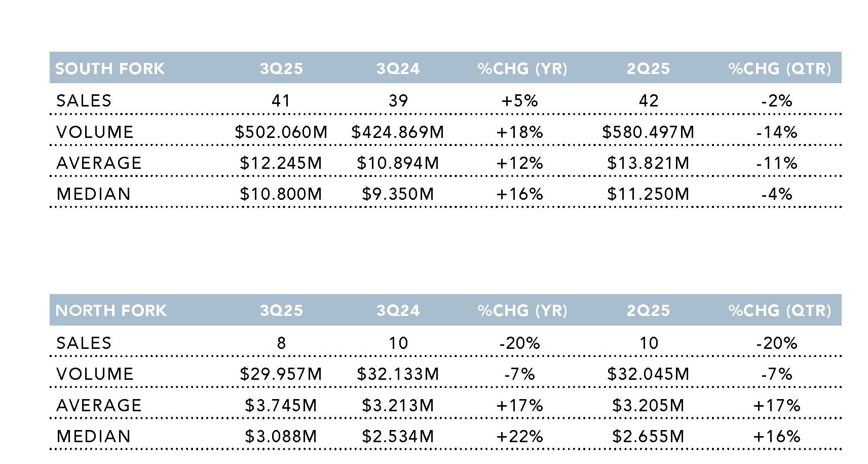868x464 pixels.
Task: Click the SOUTH FORK table header
Action: click(x=110, y=68)
